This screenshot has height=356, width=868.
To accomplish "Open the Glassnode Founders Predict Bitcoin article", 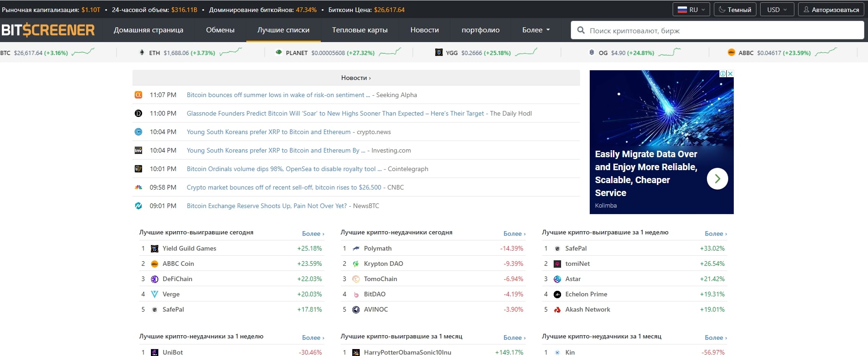I will [335, 113].
